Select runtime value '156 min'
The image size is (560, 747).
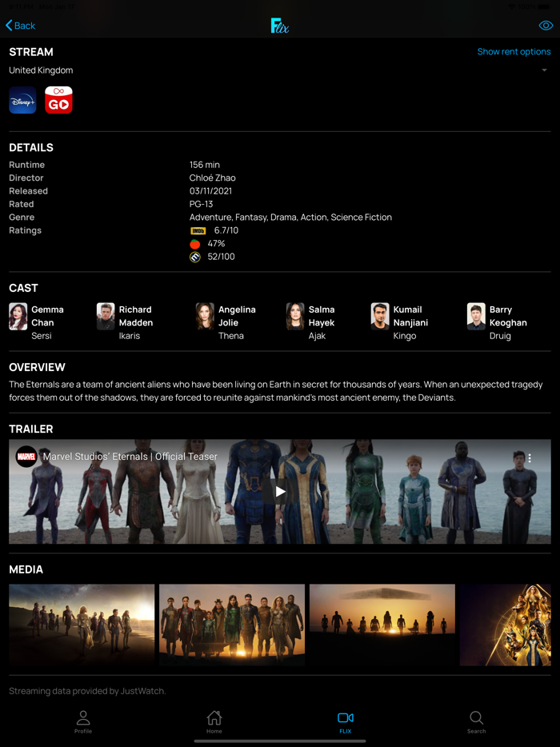[x=205, y=165]
